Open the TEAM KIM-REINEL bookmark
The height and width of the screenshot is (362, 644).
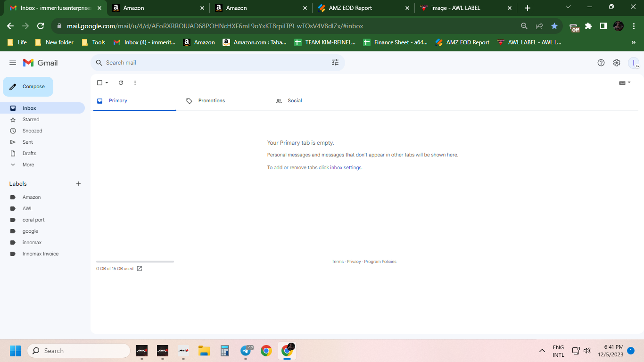click(324, 42)
